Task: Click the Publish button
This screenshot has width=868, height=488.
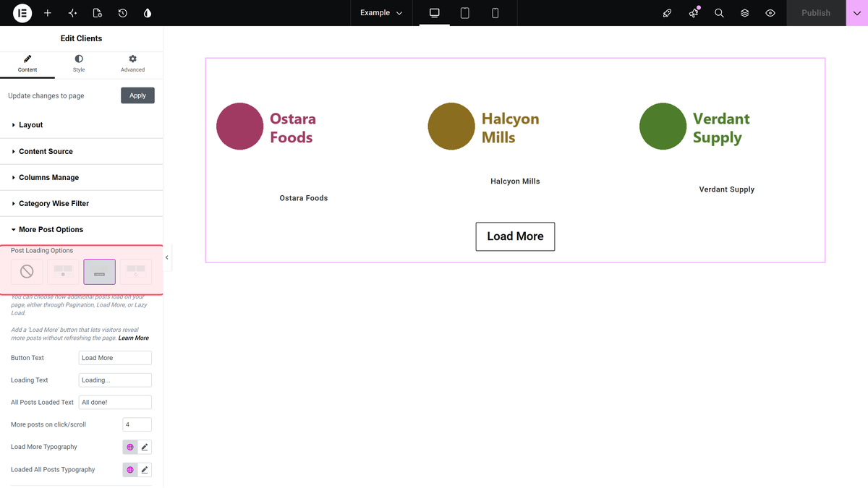Action: pos(816,13)
